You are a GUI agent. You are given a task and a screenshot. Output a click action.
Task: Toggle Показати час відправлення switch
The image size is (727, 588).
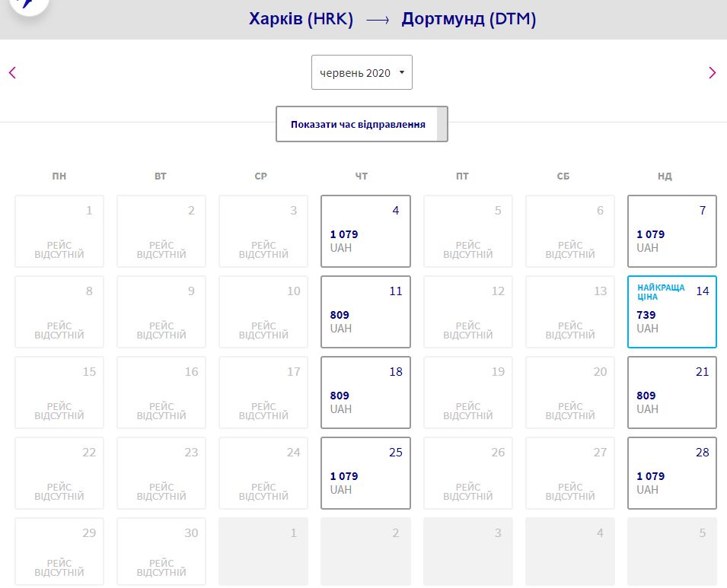click(362, 124)
